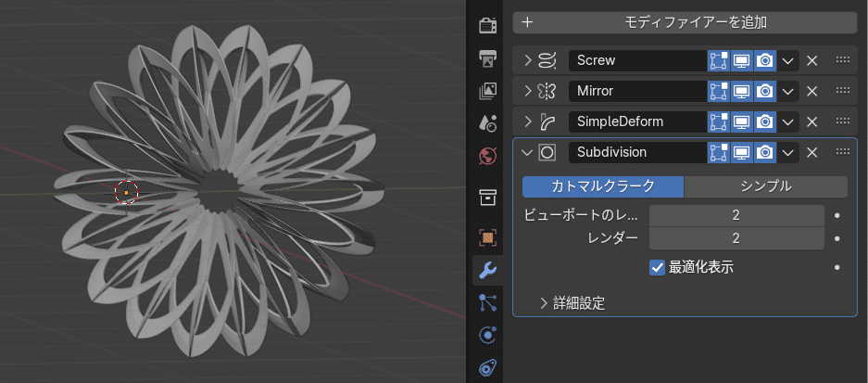Toggle Screw modifier render visibility
Screen dimensions: 868x383
click(x=765, y=60)
